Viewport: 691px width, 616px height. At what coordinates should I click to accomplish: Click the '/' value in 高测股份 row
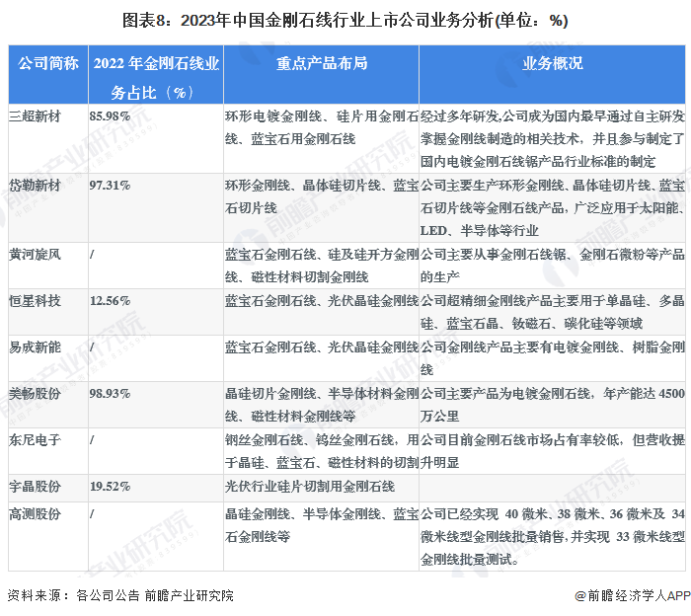pos(92,513)
